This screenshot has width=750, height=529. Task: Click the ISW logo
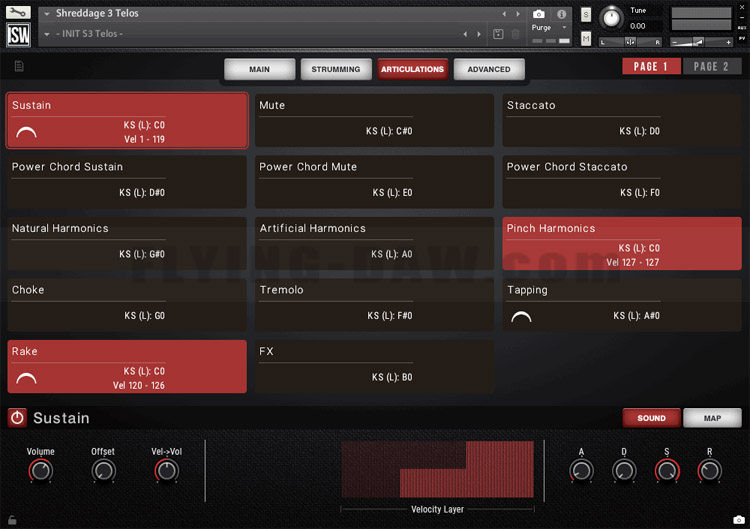pos(18,34)
